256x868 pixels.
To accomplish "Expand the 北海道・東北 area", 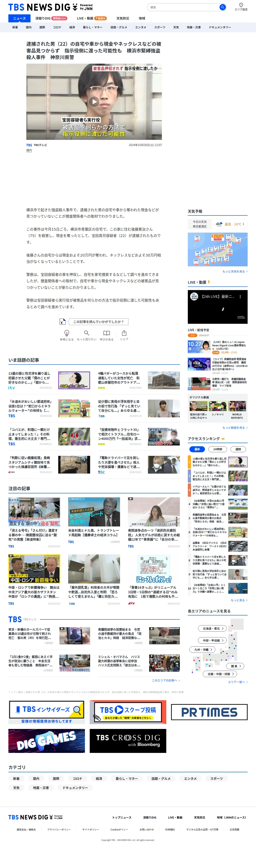I will coord(213,628).
